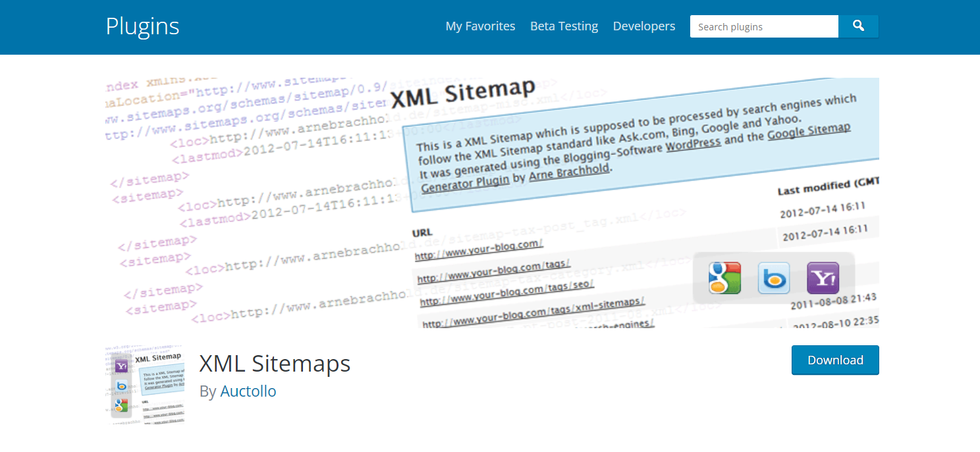980x452 pixels.
Task: Click the XML Sitemaps plugin thumbnail icon
Action: pyautogui.click(x=145, y=385)
